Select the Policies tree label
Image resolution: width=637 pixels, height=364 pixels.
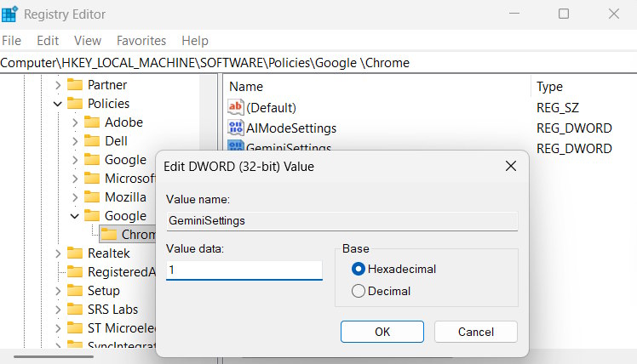108,104
